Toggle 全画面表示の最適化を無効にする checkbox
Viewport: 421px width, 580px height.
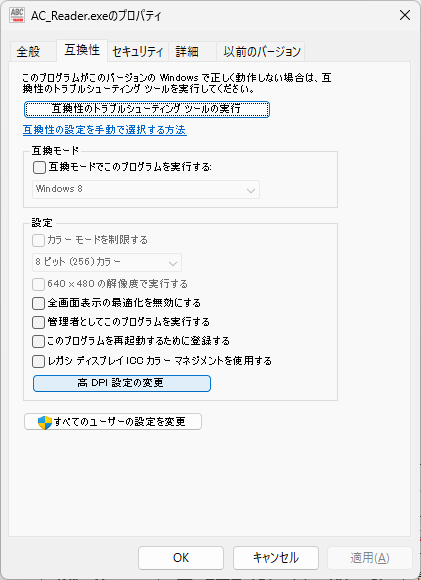tap(38, 303)
